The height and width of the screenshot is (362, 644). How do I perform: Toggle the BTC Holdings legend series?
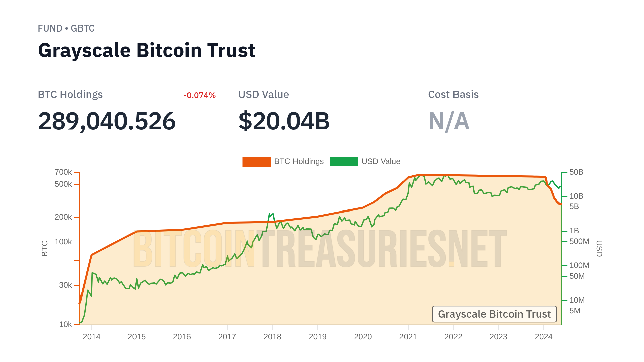pyautogui.click(x=299, y=161)
